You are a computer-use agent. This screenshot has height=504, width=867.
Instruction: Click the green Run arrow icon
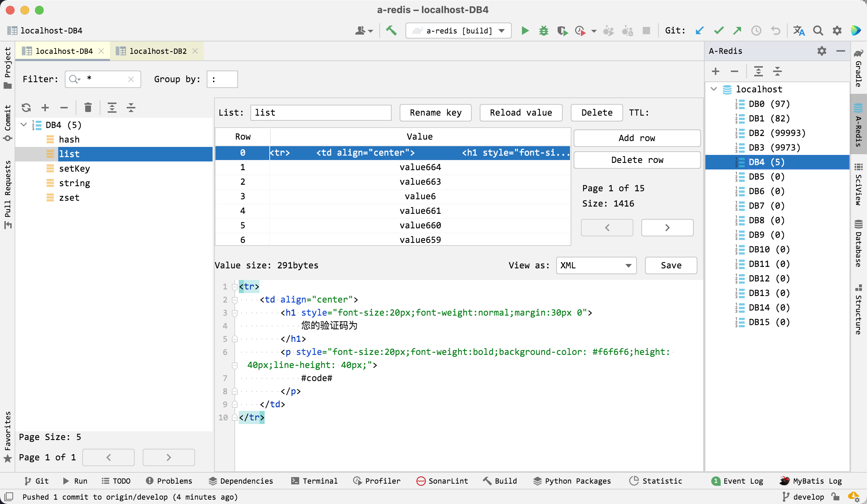tap(524, 31)
